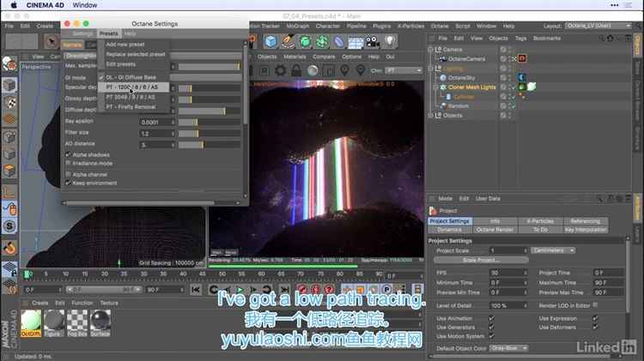
Task: Click the green play forward button
Action: (x=240, y=290)
